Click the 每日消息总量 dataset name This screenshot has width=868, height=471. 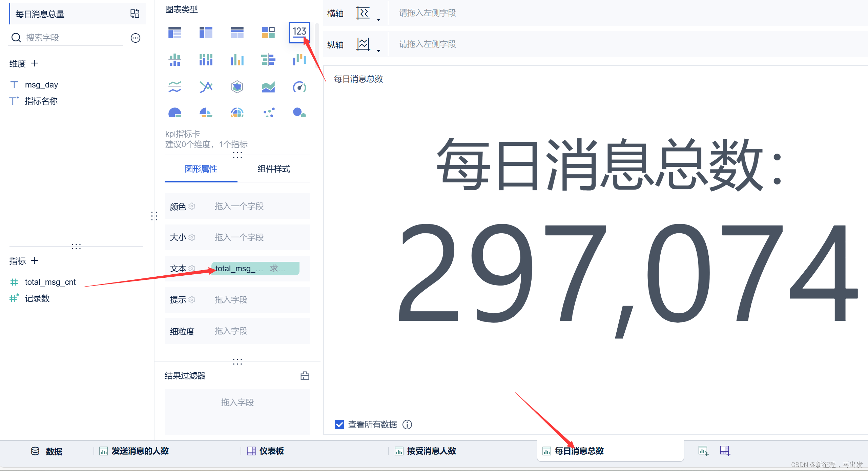coord(40,14)
